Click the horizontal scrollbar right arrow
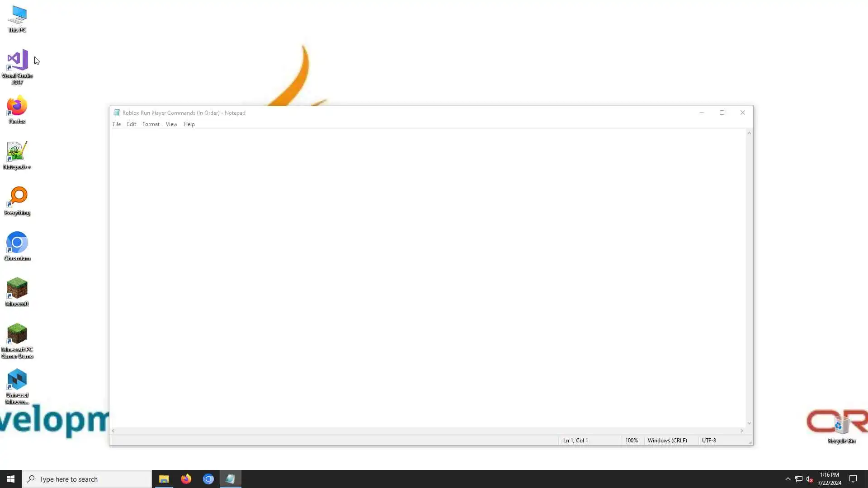The width and height of the screenshot is (868, 488). tap(741, 431)
